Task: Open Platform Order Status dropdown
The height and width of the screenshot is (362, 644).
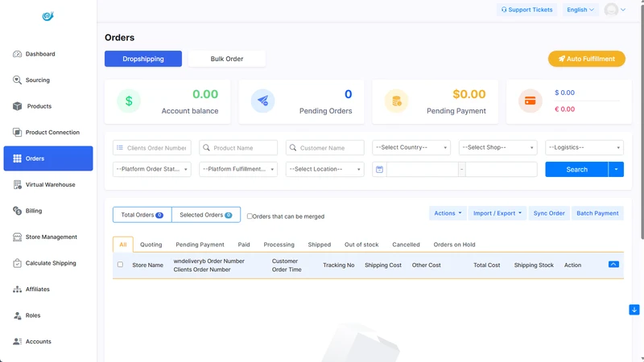Action: click(x=152, y=169)
